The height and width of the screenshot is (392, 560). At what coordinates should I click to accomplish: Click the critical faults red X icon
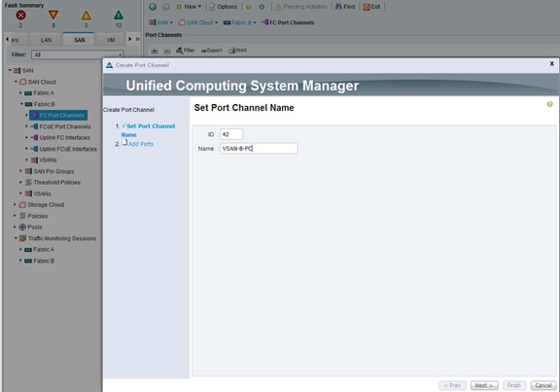click(x=20, y=15)
